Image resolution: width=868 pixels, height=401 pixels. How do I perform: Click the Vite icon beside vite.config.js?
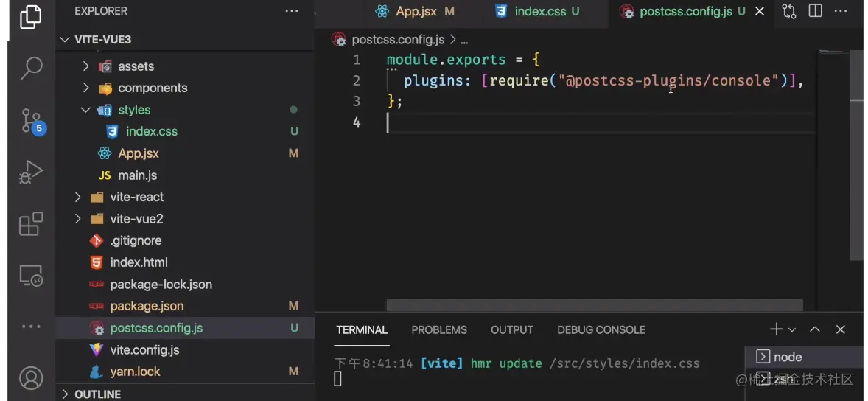click(x=97, y=349)
